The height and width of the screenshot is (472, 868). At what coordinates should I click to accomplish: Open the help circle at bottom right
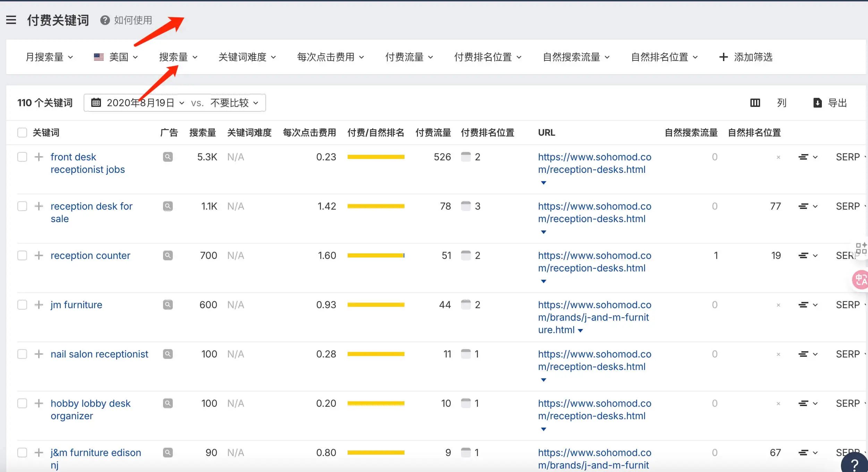click(854, 464)
